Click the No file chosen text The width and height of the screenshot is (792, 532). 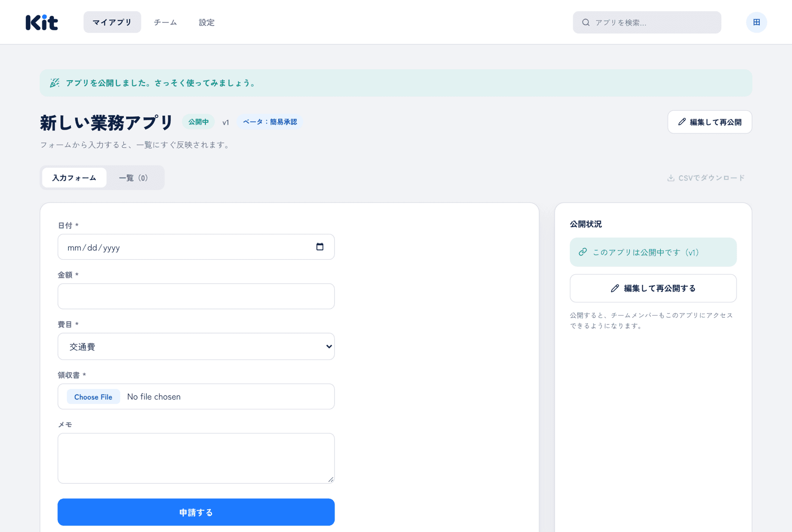pyautogui.click(x=154, y=397)
